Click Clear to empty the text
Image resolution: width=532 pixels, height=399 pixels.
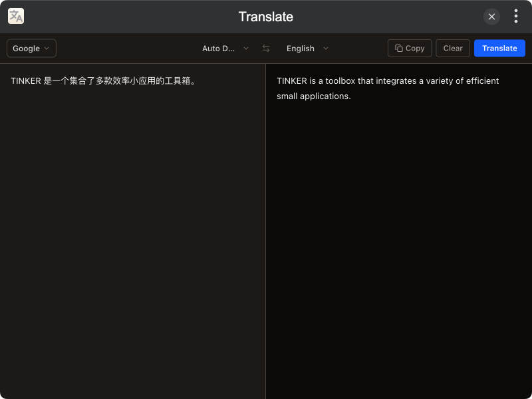coord(452,48)
